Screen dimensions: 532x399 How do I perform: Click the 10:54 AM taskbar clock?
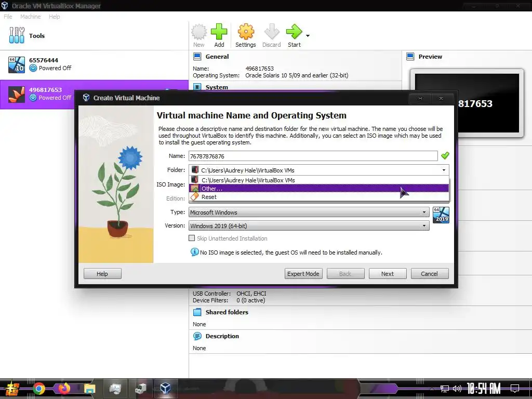(x=484, y=389)
